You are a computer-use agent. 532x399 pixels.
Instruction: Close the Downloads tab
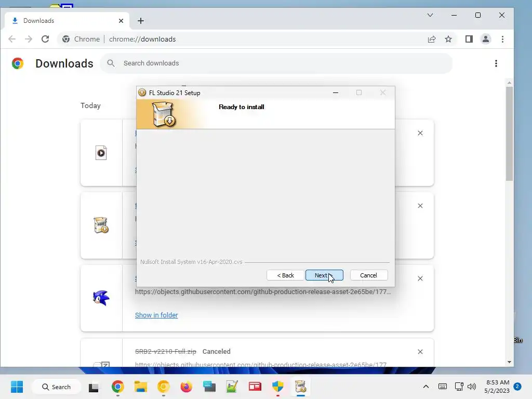click(x=121, y=21)
